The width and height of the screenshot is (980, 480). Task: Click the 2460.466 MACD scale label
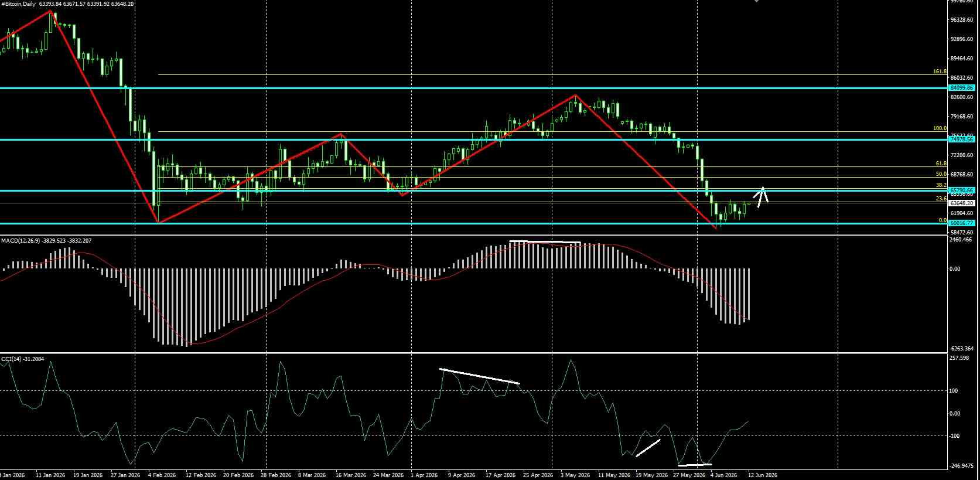[961, 240]
